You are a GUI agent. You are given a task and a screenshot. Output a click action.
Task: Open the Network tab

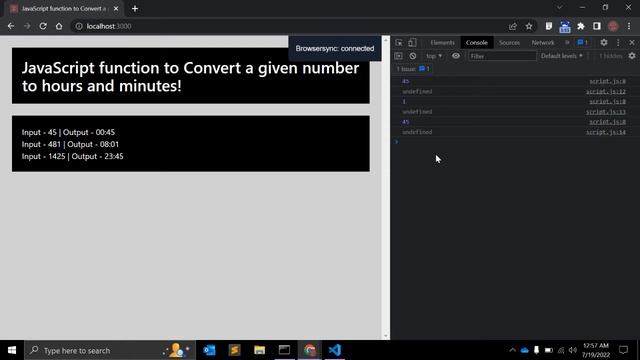point(543,42)
